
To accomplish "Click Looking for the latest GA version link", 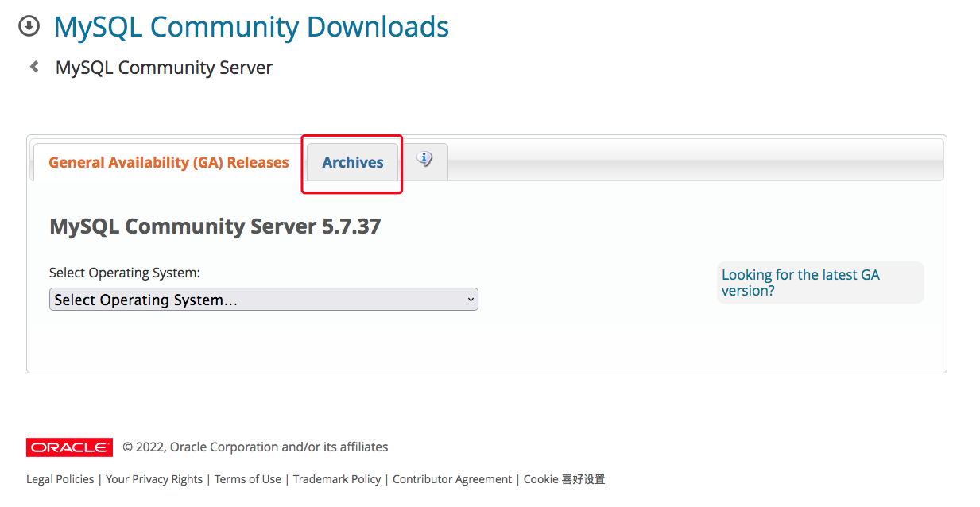I will tap(800, 282).
